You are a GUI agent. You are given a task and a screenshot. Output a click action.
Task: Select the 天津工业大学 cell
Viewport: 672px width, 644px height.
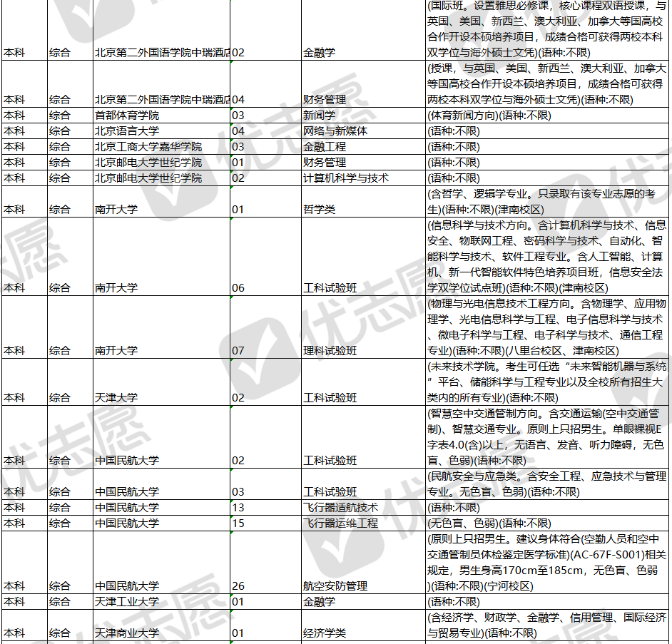point(127,602)
